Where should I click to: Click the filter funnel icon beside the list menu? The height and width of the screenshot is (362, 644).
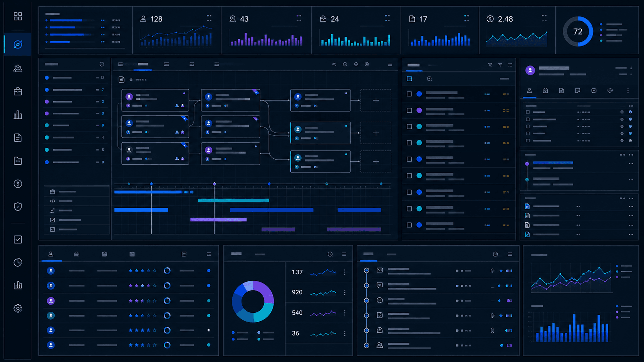pyautogui.click(x=500, y=65)
